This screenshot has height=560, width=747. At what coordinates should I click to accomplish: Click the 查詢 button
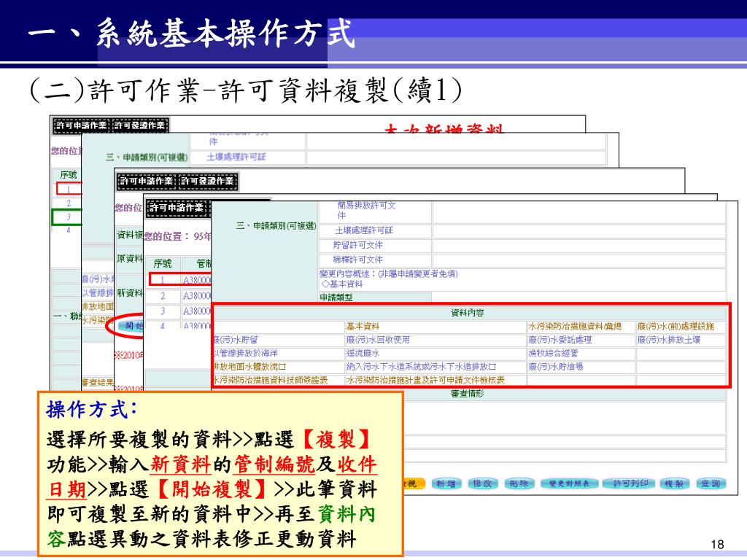click(711, 484)
